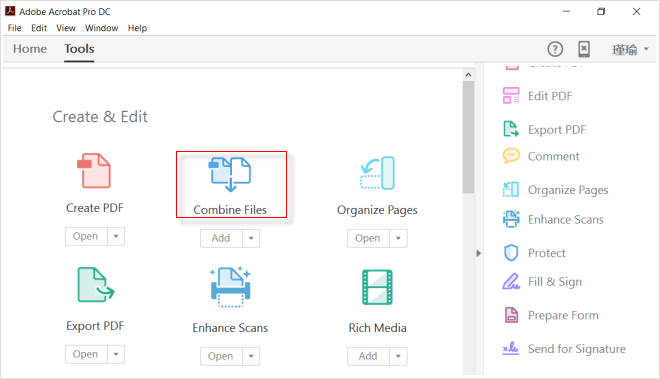
Task: Click the Enhance Scans icon in right sidebar
Action: 511,219
